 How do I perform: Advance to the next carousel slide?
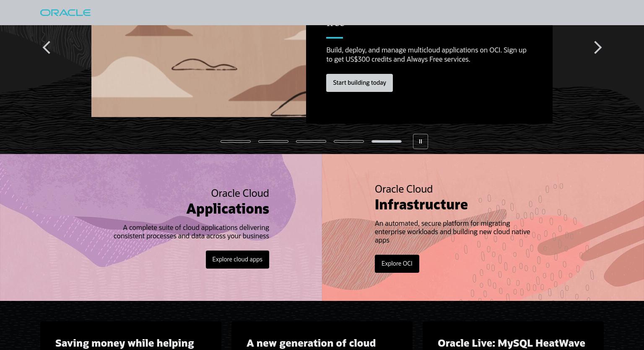pos(597,47)
